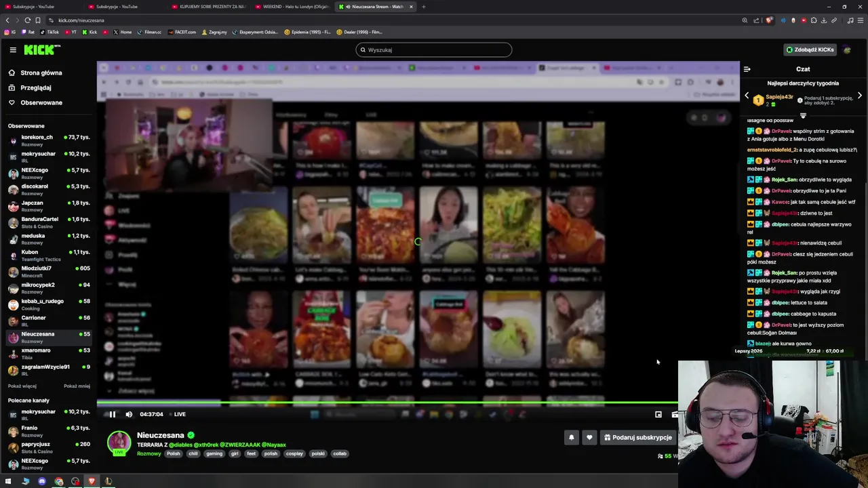Open Carrioner IRL channel
Screen dimensions: 868x488
[49, 321]
